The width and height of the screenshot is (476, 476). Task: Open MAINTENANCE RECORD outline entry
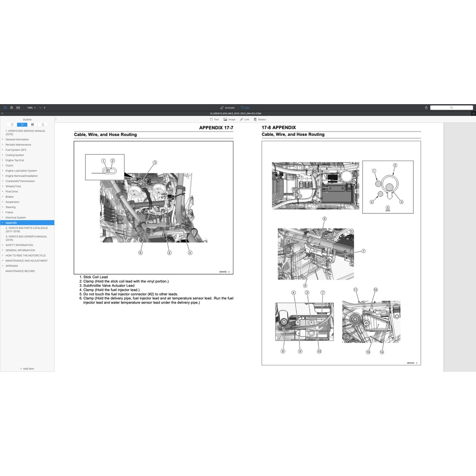pos(20,271)
